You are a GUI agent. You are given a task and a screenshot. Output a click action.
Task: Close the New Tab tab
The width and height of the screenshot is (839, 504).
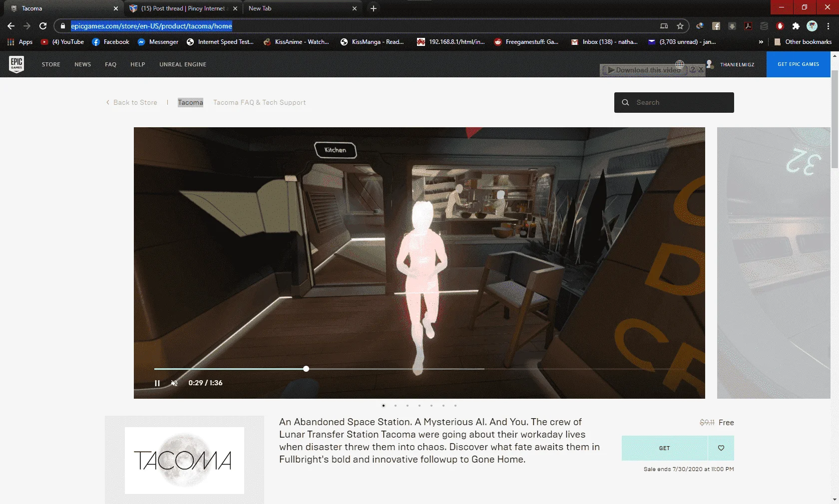[x=355, y=8]
